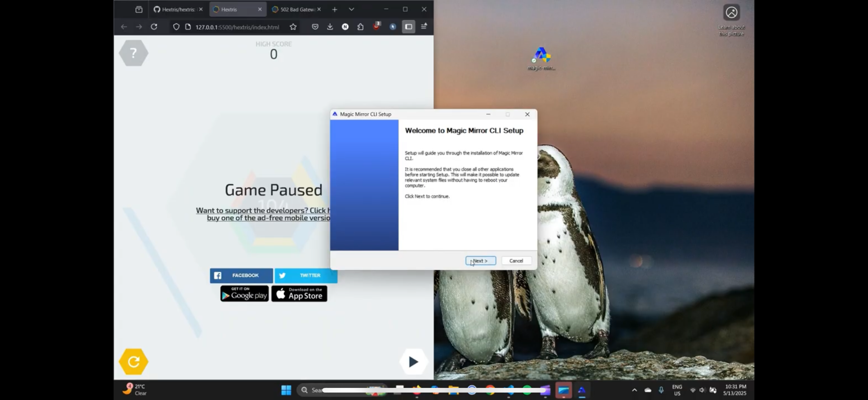Click the Hextris help question-mark hexagon
Screen dimensions: 868x400
[133, 53]
